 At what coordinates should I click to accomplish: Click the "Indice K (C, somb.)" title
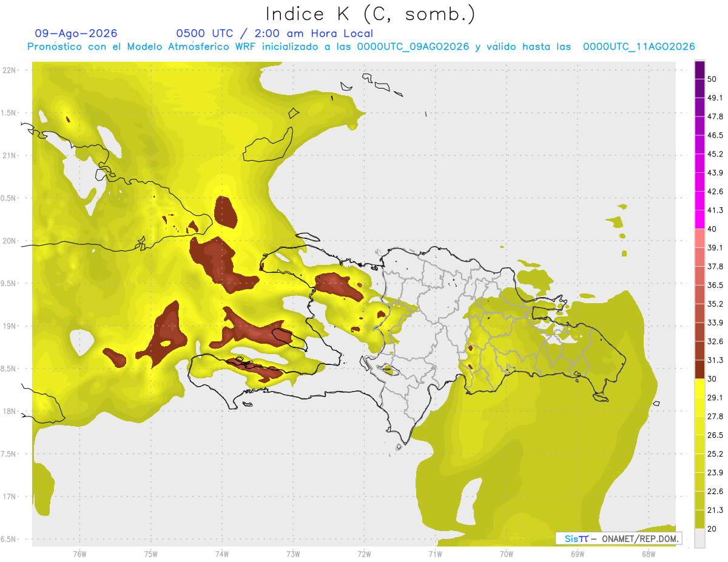point(370,14)
